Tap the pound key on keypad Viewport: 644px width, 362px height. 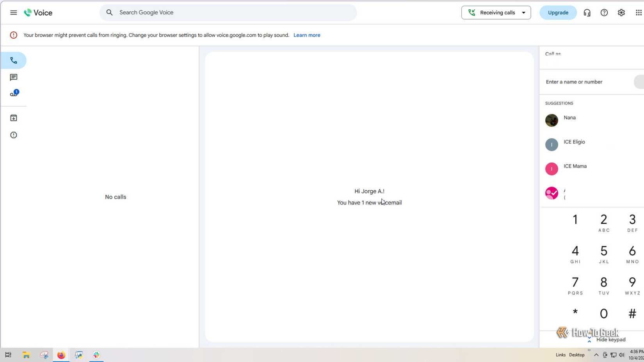click(x=632, y=314)
